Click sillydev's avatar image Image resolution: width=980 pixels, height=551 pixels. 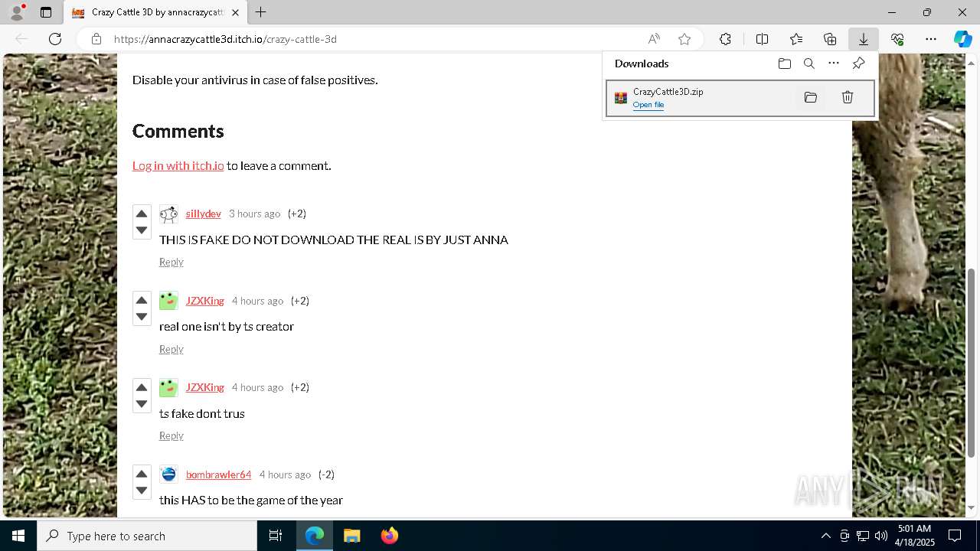[x=168, y=214]
